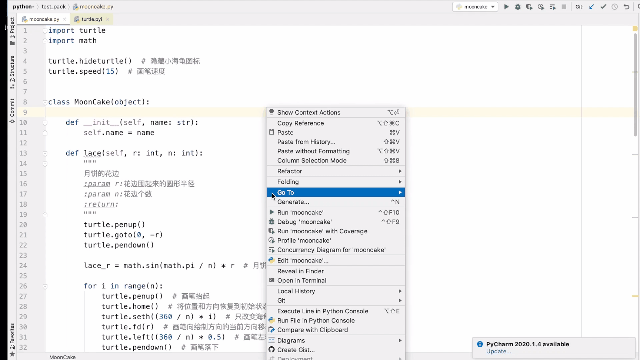Image resolution: width=640 pixels, height=360 pixels.
Task: Update project with the blue arrow icon
Action: coord(591,7)
